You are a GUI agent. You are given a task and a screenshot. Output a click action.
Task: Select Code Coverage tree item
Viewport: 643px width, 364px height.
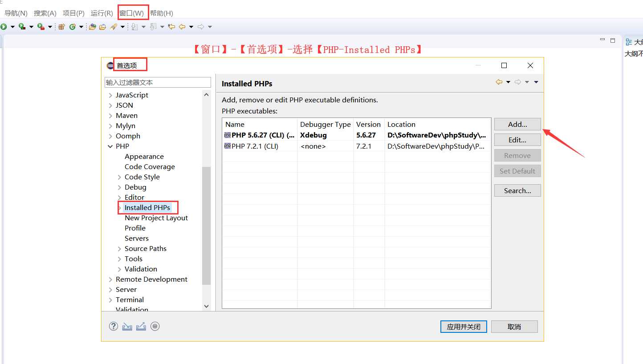(150, 166)
